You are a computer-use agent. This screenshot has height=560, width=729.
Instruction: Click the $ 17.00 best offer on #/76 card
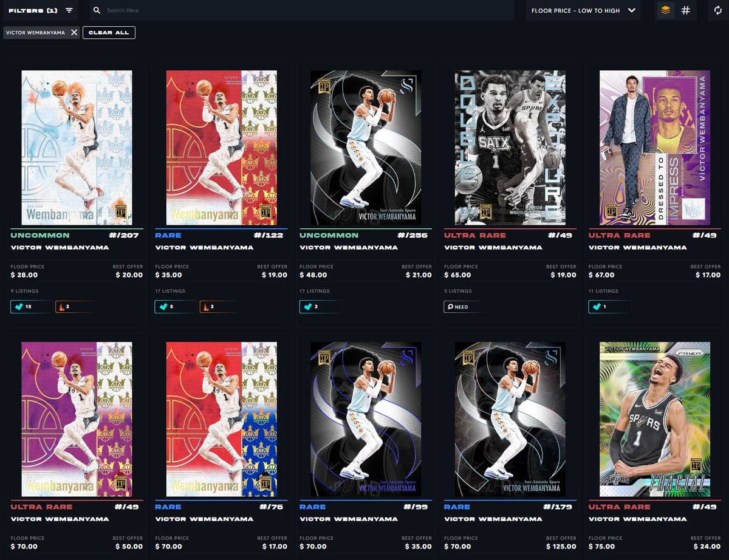point(273,546)
